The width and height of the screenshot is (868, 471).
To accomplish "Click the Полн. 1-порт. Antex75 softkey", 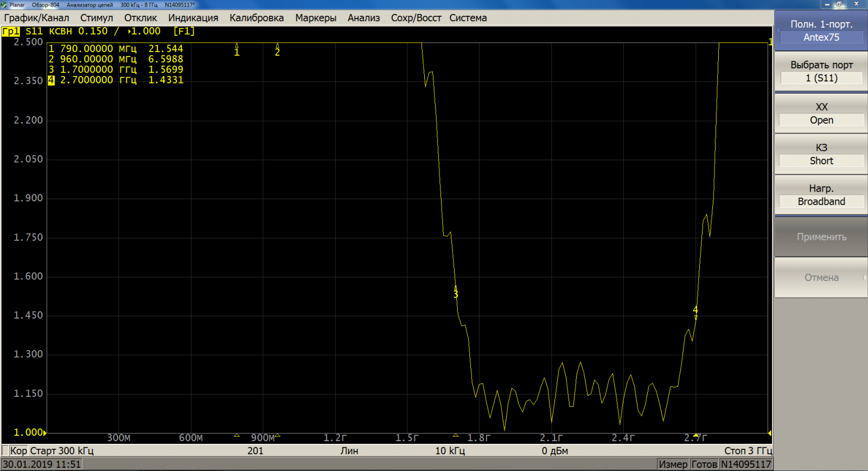I will coord(821,31).
